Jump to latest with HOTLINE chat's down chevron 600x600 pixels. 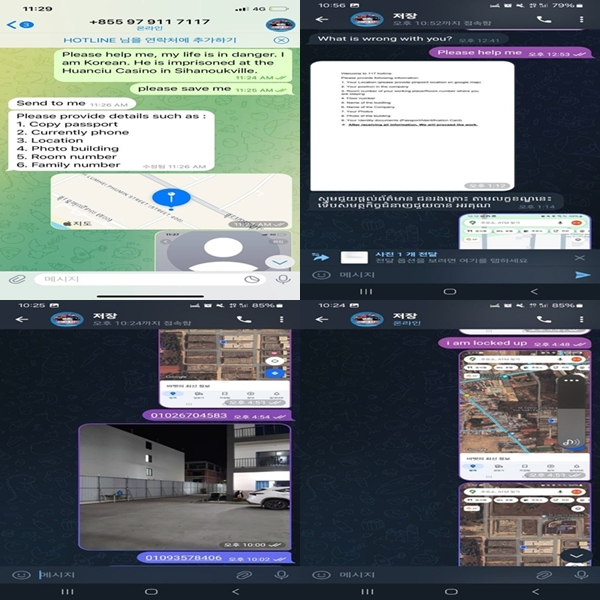[x=281, y=261]
